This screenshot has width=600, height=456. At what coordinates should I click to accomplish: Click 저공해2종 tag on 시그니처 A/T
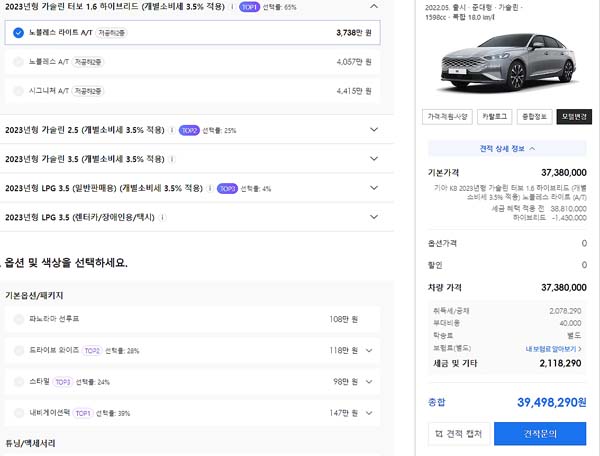pyautogui.click(x=88, y=91)
